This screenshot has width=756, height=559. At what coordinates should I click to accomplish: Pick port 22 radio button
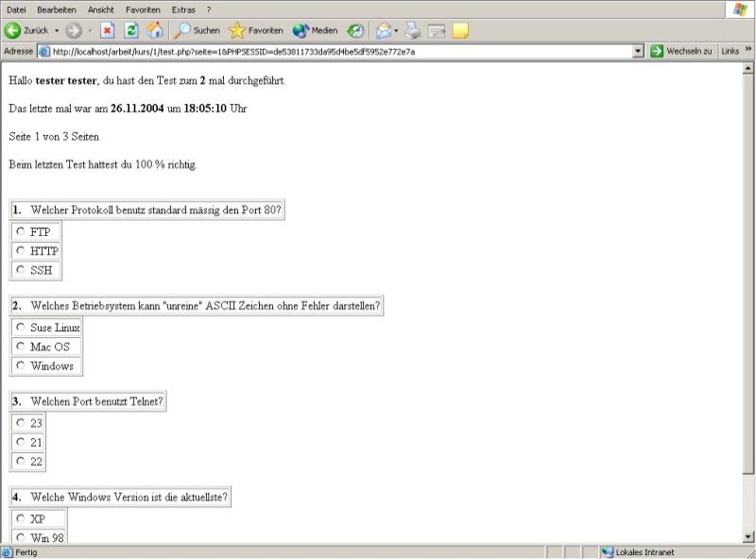pos(20,461)
